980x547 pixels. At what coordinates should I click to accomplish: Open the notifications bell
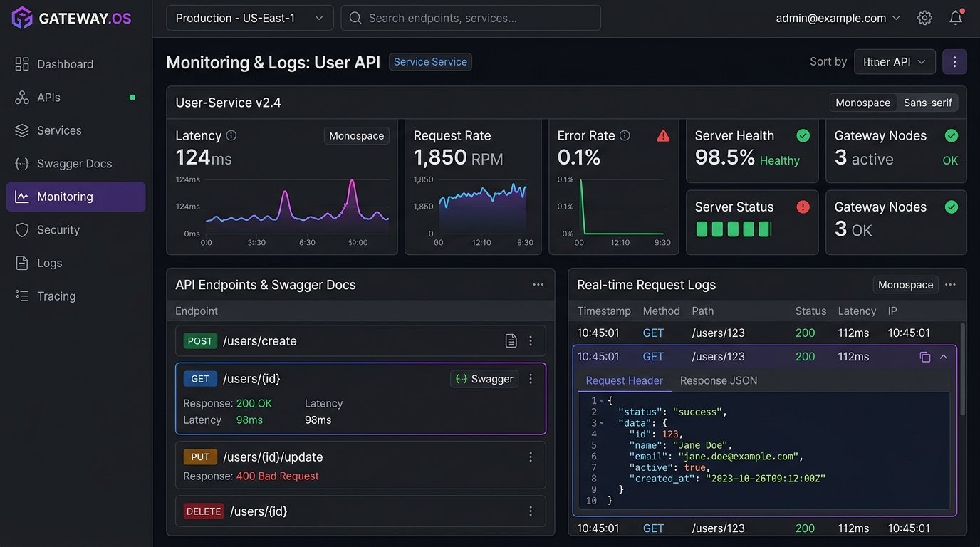(x=956, y=18)
